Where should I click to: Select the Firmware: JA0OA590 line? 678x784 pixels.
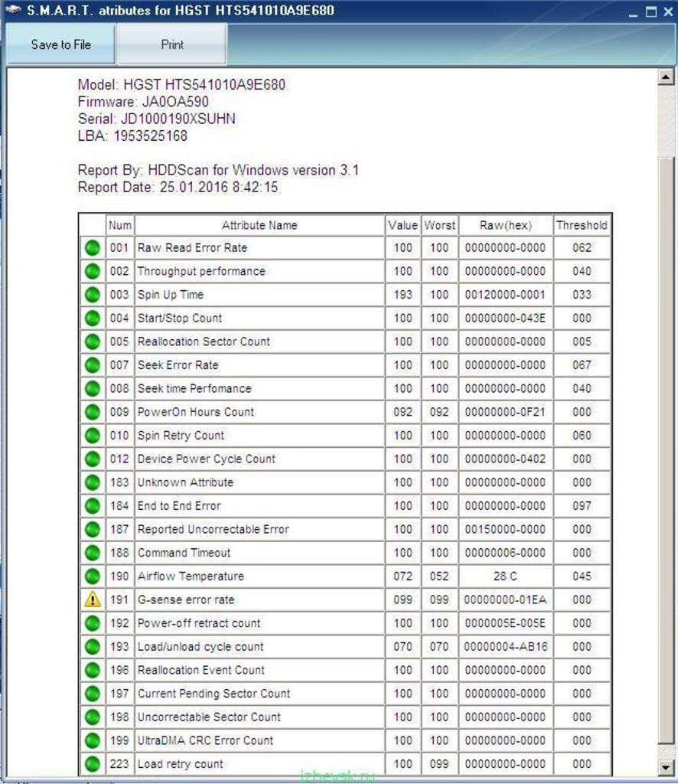pyautogui.click(x=143, y=102)
